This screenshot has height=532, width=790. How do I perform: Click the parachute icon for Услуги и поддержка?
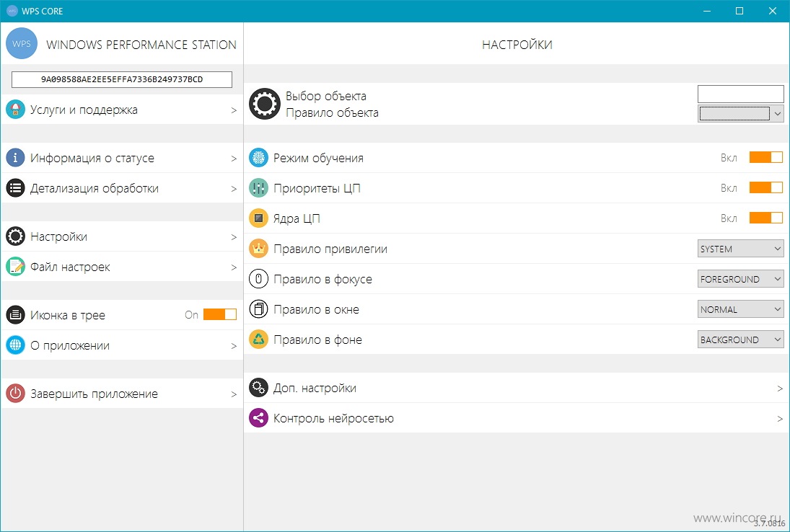16,110
